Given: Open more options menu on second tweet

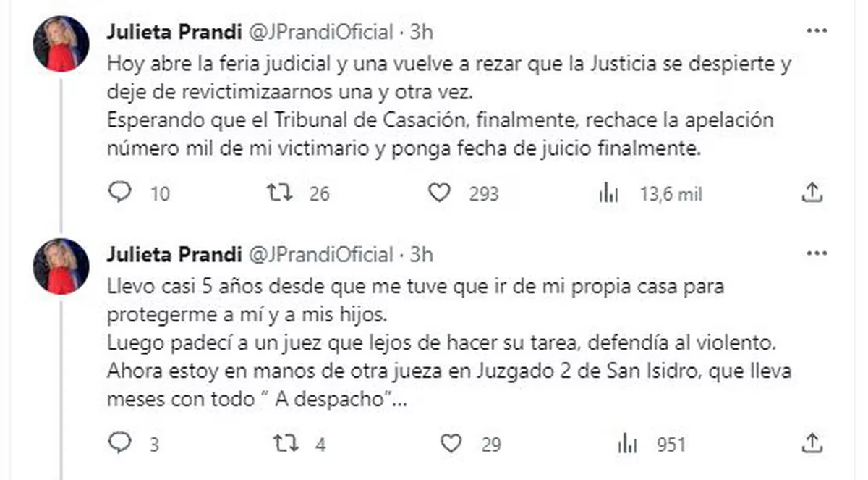Looking at the screenshot, I should coord(817,254).
